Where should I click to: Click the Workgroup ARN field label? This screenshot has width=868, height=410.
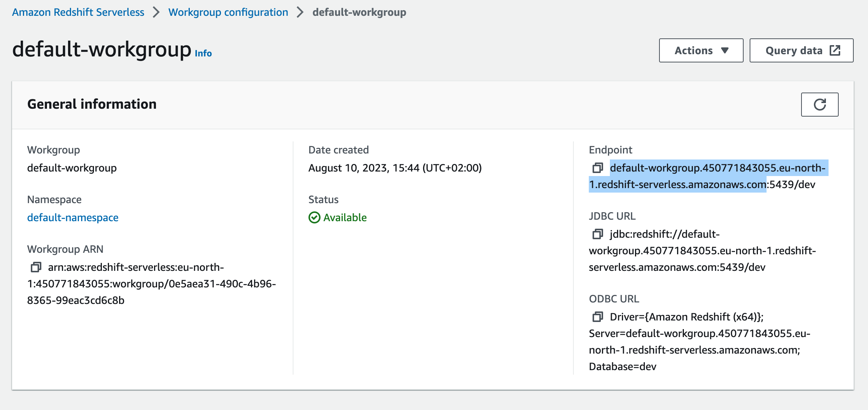coord(65,249)
